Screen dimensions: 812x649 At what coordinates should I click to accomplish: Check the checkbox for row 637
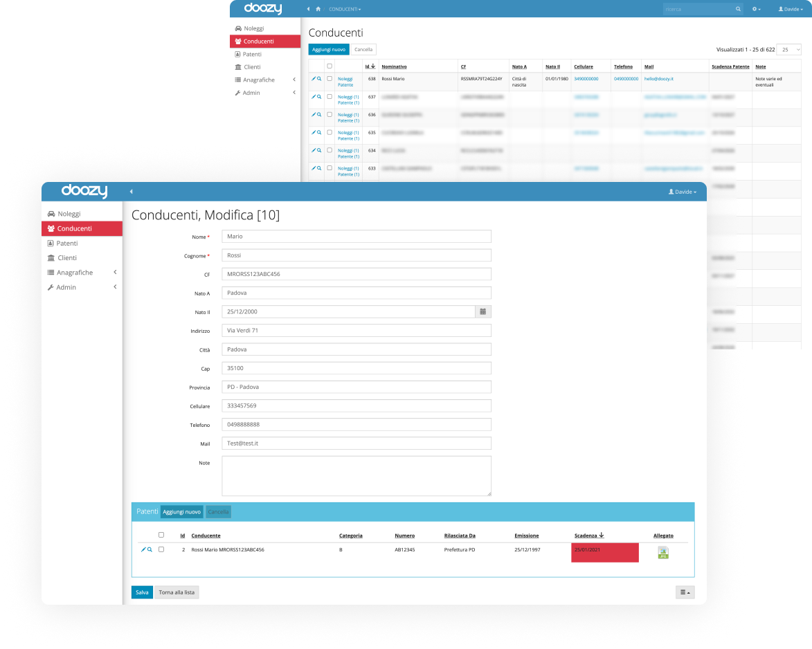tap(330, 97)
